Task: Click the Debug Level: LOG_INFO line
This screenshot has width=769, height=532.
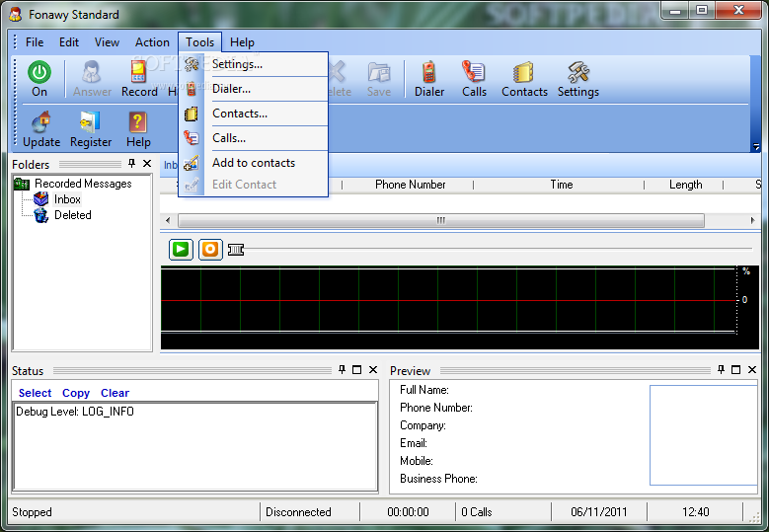Action: click(75, 412)
